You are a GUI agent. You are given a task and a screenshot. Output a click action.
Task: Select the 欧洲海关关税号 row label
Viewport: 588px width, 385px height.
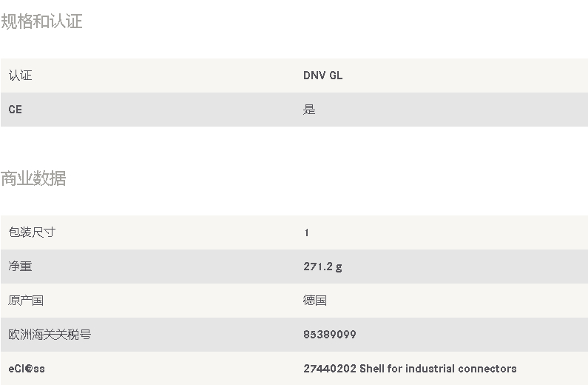point(50,335)
